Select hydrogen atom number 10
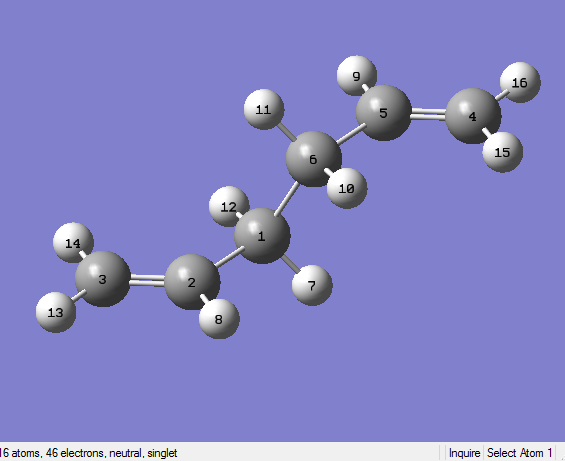 pos(347,188)
